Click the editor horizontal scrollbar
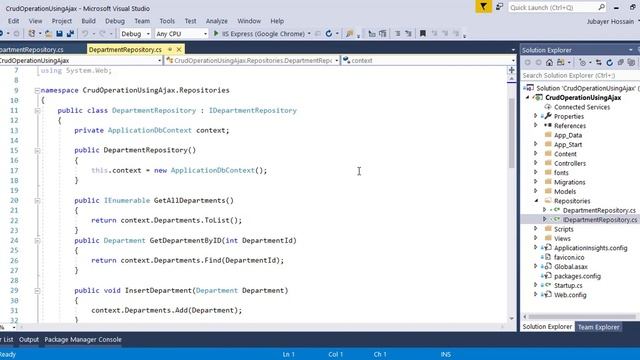Viewport: 640px width, 360px height. coord(261,327)
